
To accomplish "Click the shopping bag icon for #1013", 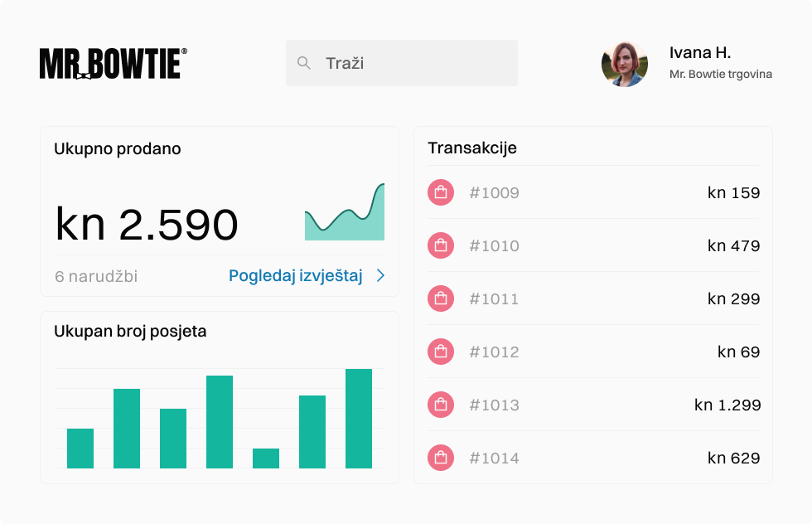I will (x=441, y=405).
